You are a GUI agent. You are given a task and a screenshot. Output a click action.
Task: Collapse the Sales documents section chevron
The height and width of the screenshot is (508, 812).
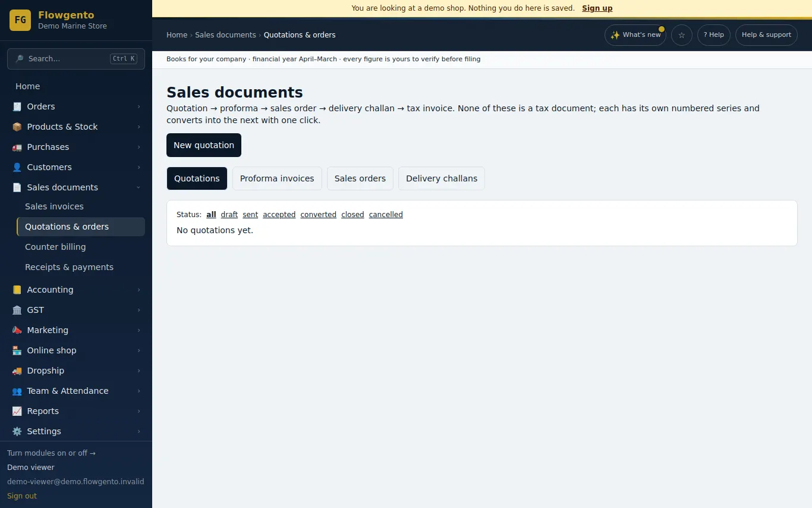139,187
